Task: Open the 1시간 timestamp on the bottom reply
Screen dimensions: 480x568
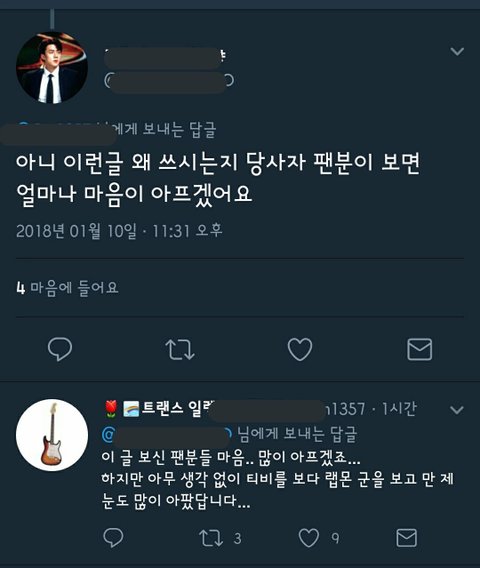Action: [400, 409]
